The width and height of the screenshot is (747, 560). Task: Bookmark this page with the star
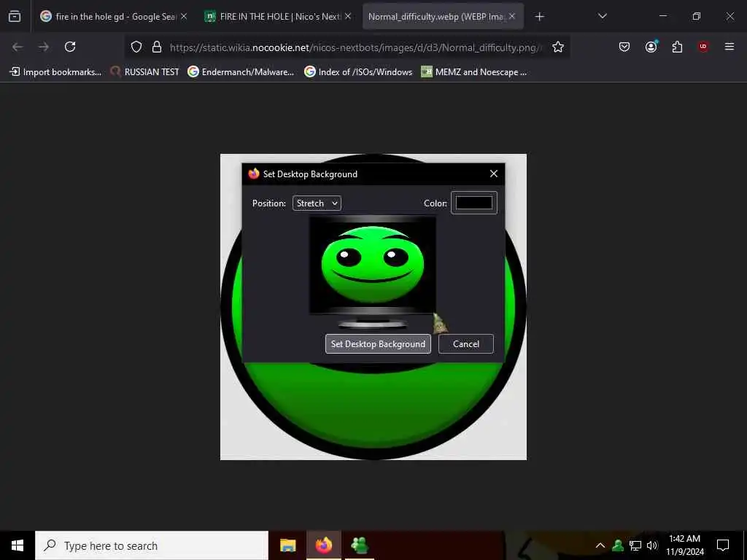coord(558,47)
